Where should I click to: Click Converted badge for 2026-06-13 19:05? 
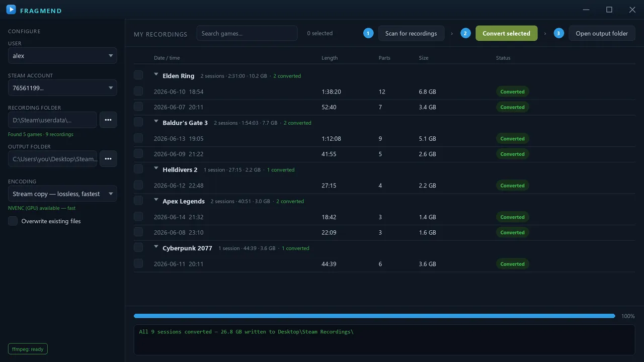pos(512,138)
